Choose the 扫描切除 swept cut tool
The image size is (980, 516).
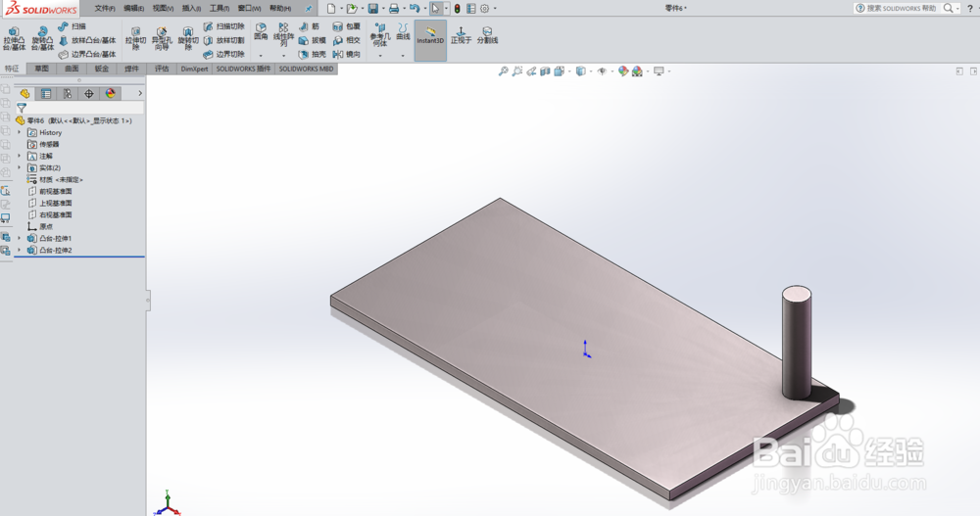click(223, 26)
